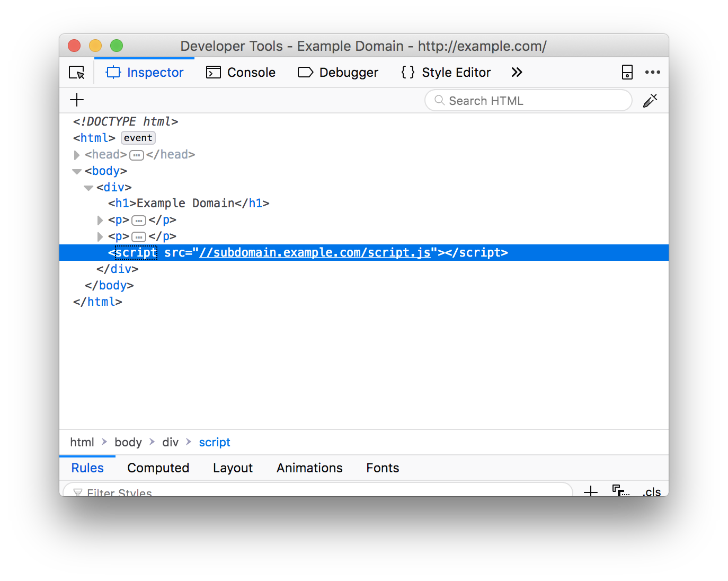Toggle the .cls class panel
The image size is (728, 581).
pos(652,491)
